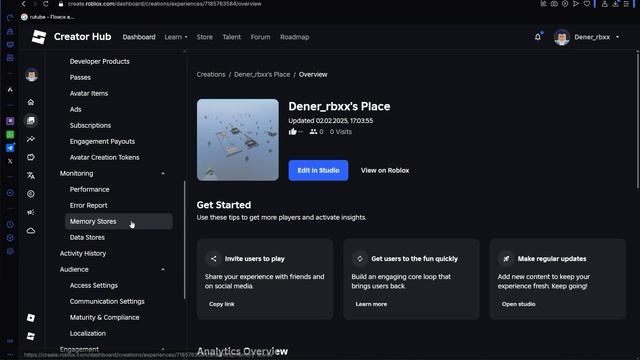Open browser history clock icon in sidebar
Screen dimensions: 640x360
10,224
